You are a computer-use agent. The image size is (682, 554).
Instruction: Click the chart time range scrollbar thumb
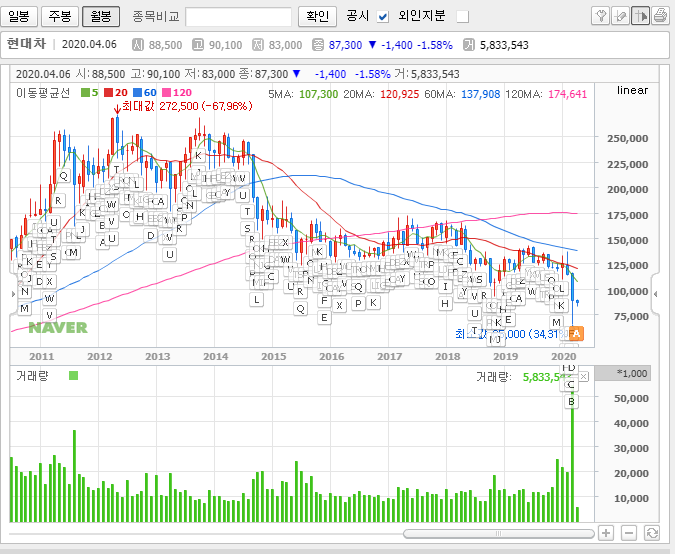pos(498,534)
